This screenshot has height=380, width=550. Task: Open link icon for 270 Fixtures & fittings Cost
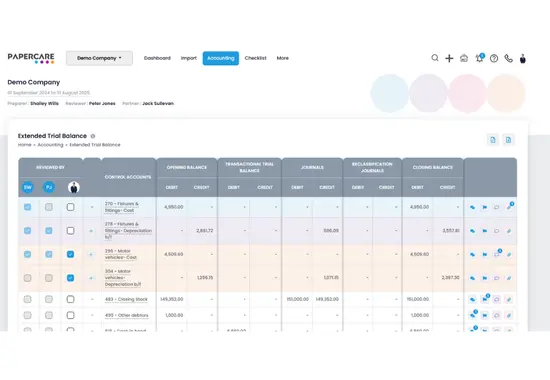pyautogui.click(x=472, y=207)
